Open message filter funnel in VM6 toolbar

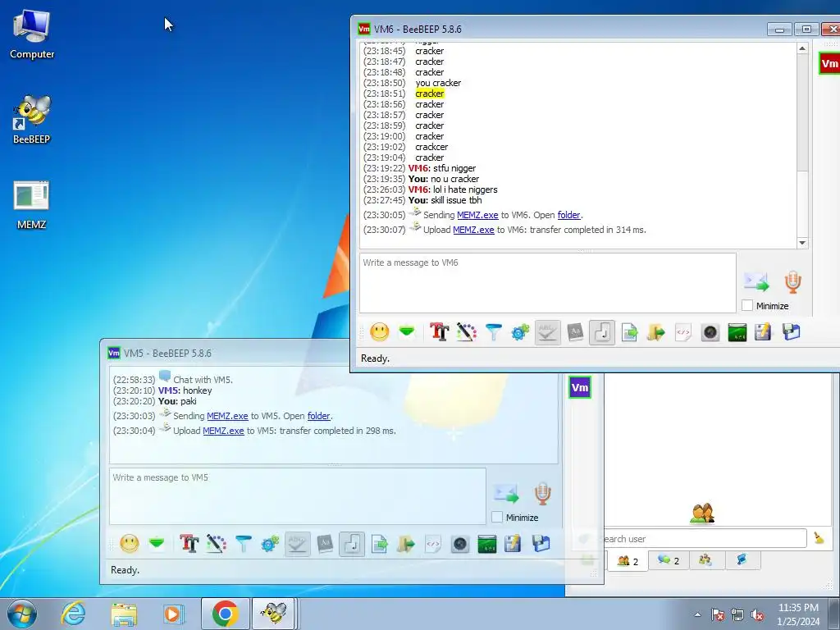click(493, 333)
